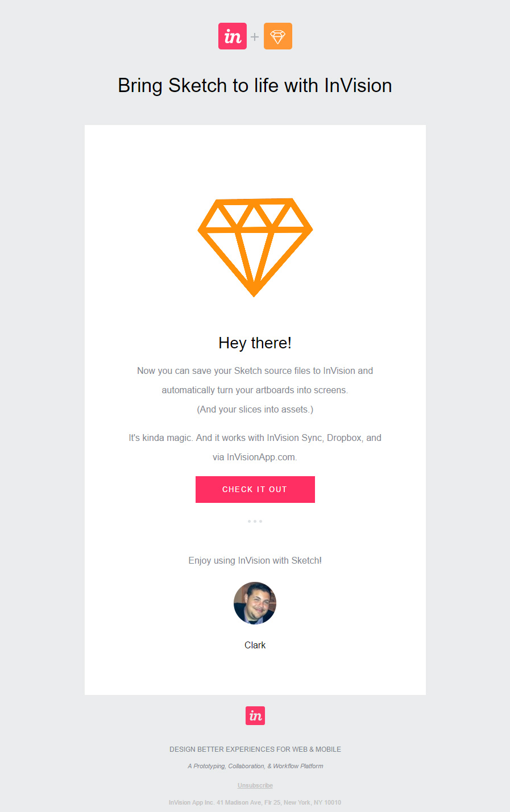Click the plus sign between the logos

point(255,37)
